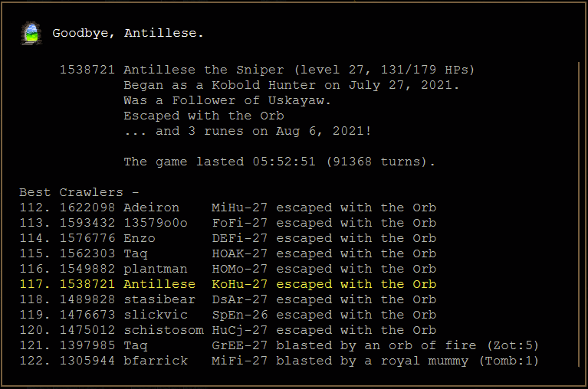The image size is (588, 389).
Task: Click the Best Crawlers section label
Action: [x=79, y=192]
